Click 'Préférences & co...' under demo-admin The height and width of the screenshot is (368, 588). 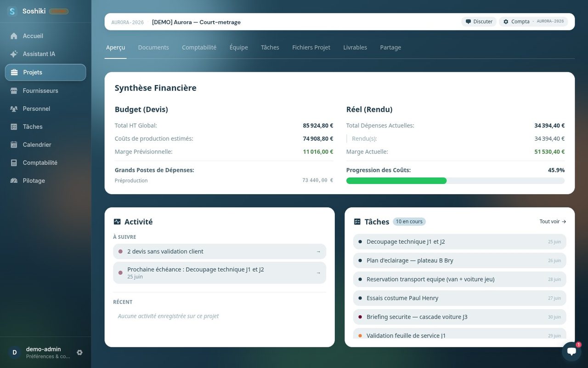coord(48,356)
